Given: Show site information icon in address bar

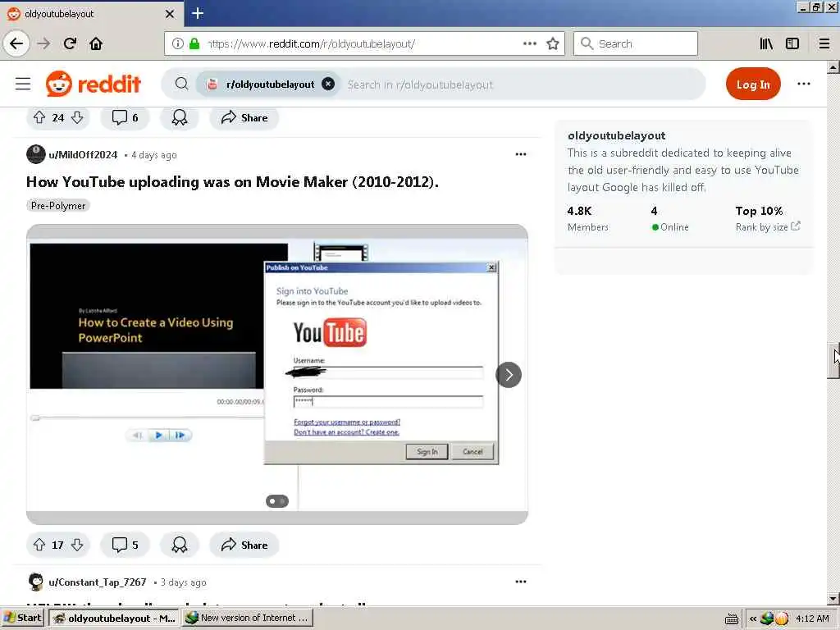Looking at the screenshot, I should [x=178, y=43].
